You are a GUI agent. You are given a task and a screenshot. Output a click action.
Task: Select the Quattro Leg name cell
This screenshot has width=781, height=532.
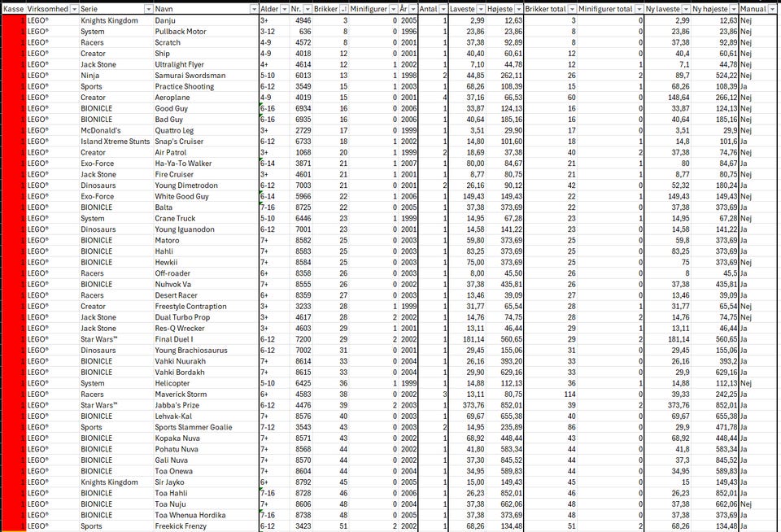click(206, 130)
